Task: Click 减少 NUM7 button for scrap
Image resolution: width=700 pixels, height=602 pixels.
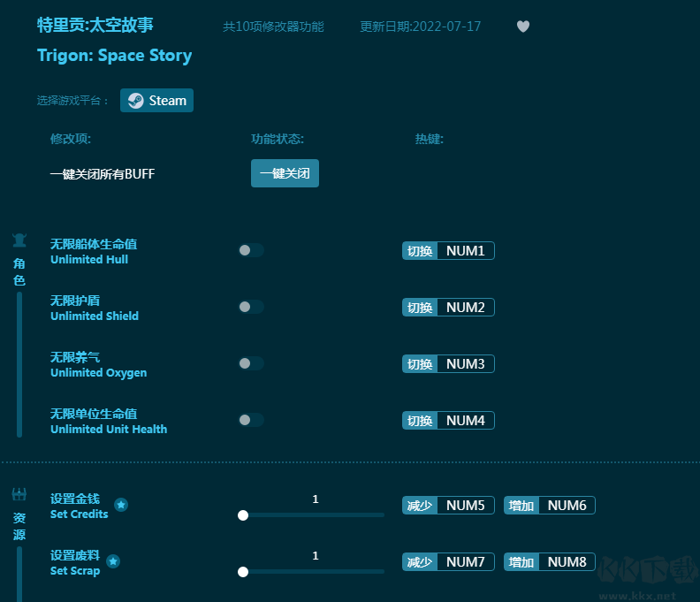Action: click(x=447, y=562)
